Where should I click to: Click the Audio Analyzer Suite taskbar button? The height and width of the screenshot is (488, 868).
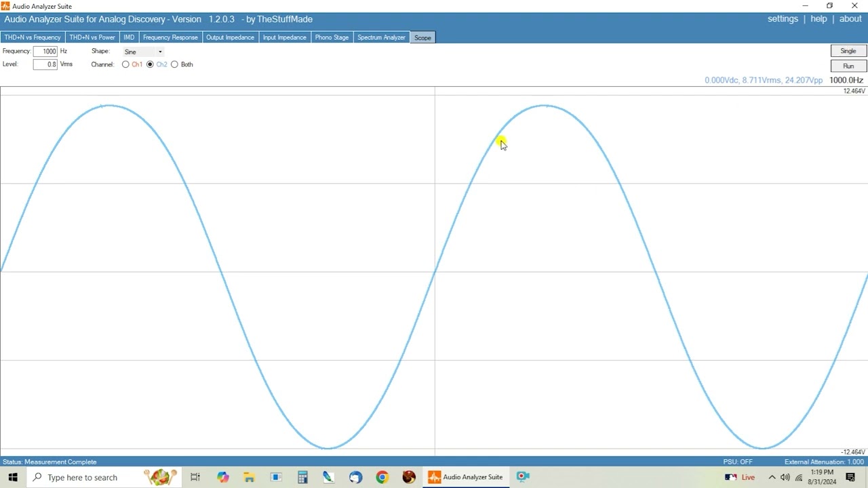[465, 477]
